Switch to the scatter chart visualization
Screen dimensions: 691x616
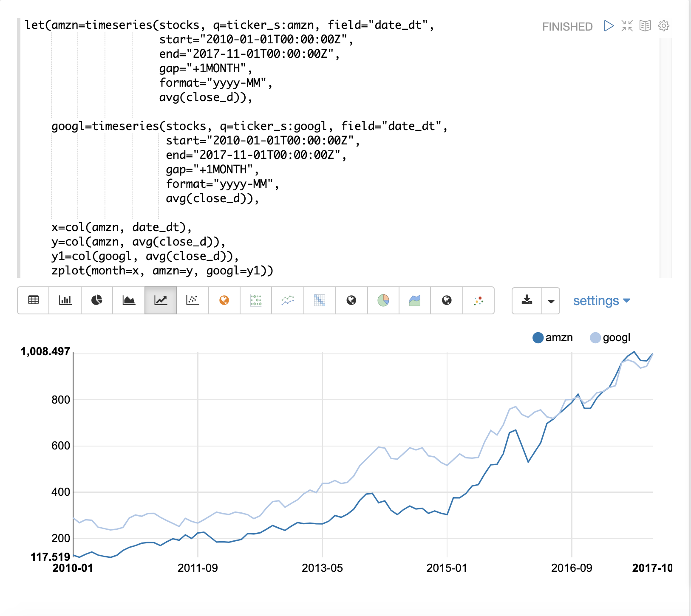pos(193,300)
